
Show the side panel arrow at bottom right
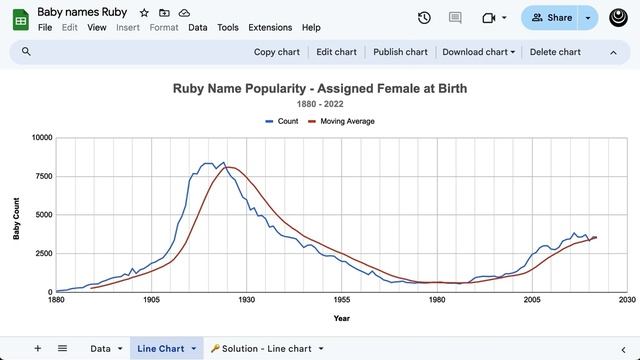coord(623,349)
